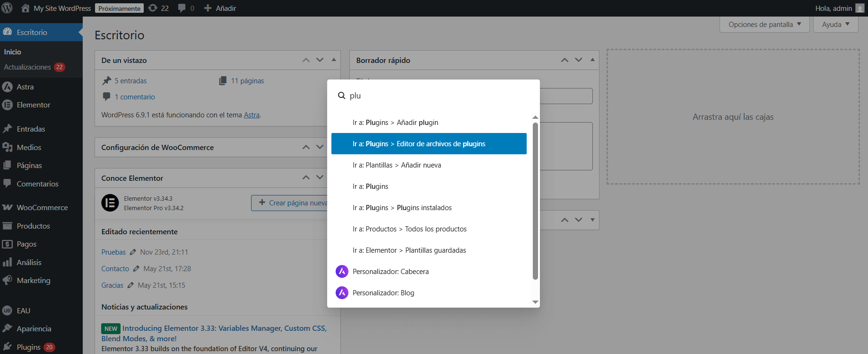
Task: Select the Astra icon beside Personalizador: Cabecera
Action: [x=342, y=272]
